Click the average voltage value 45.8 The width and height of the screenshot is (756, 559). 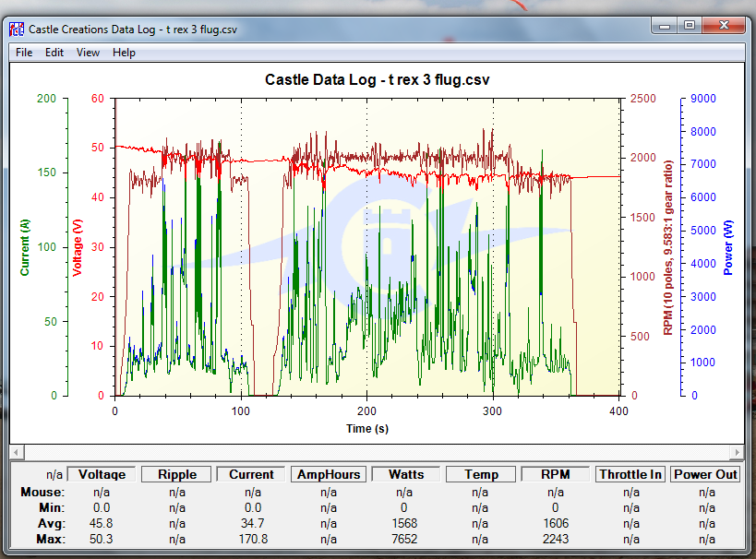(102, 523)
